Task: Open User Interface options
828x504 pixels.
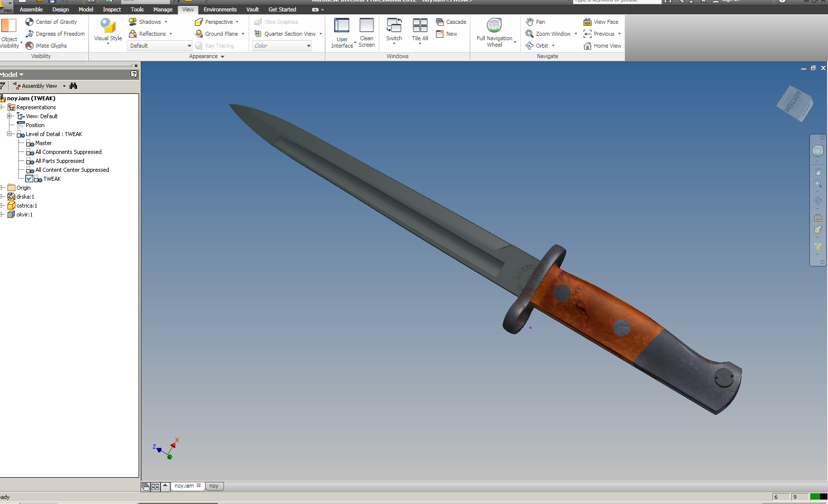Action: [342, 33]
